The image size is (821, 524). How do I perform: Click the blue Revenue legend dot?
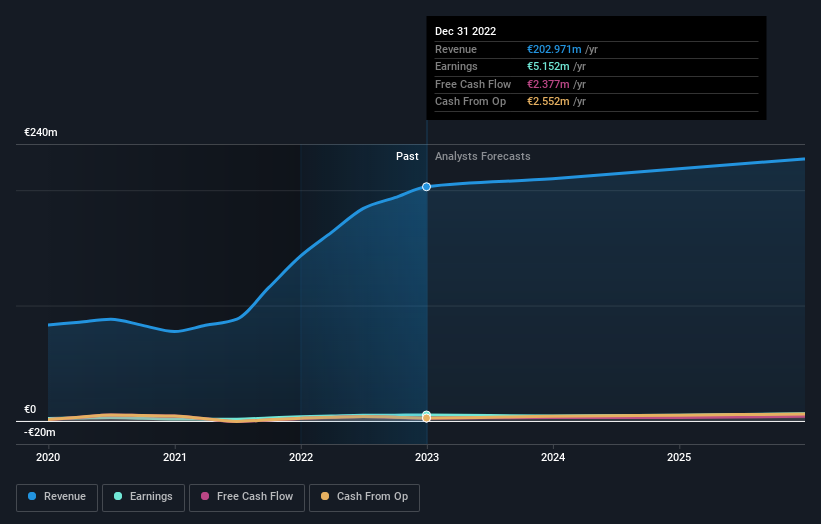[32, 496]
